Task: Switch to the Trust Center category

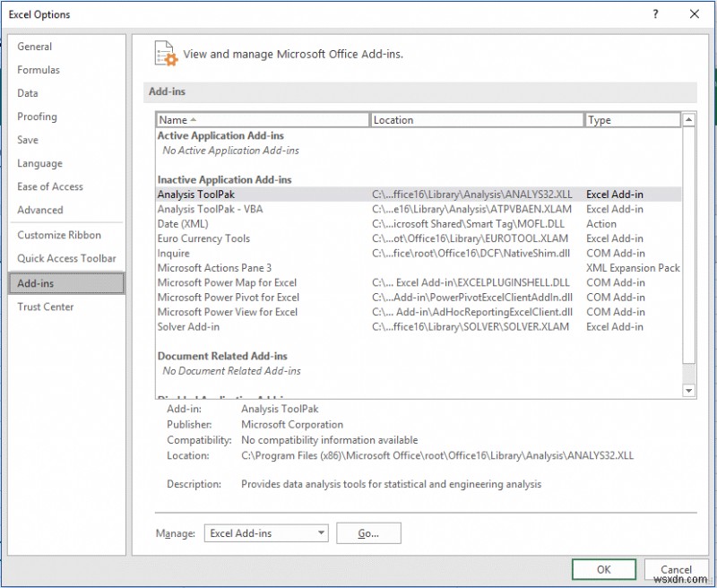Action: (46, 306)
